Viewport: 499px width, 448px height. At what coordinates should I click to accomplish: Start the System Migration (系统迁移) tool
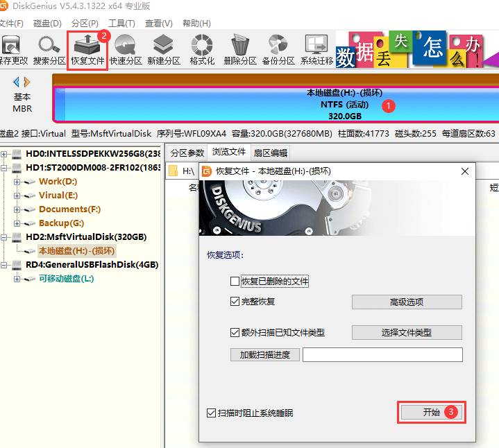316,50
